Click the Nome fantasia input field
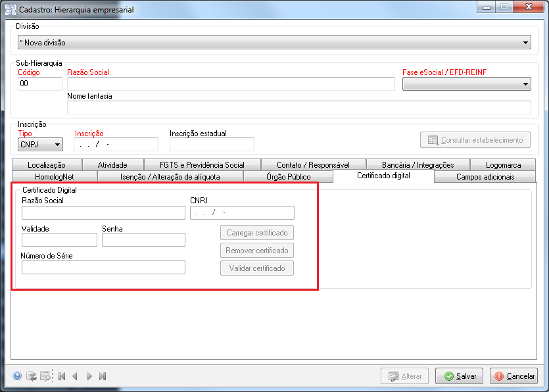Image resolution: width=549 pixels, height=392 pixels. click(298, 108)
